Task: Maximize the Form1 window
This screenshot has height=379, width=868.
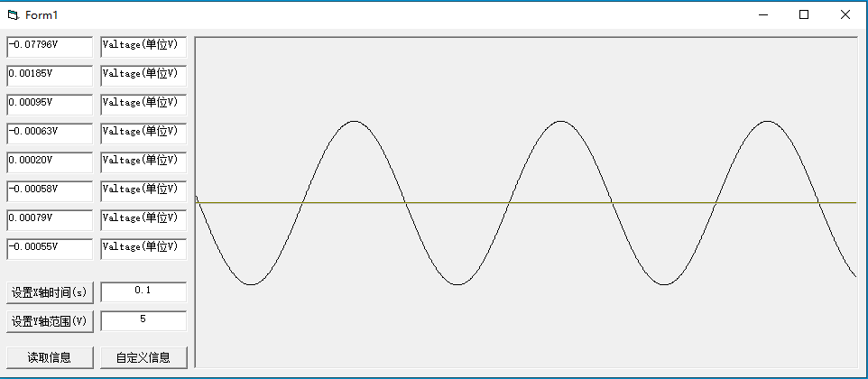Action: 804,14
